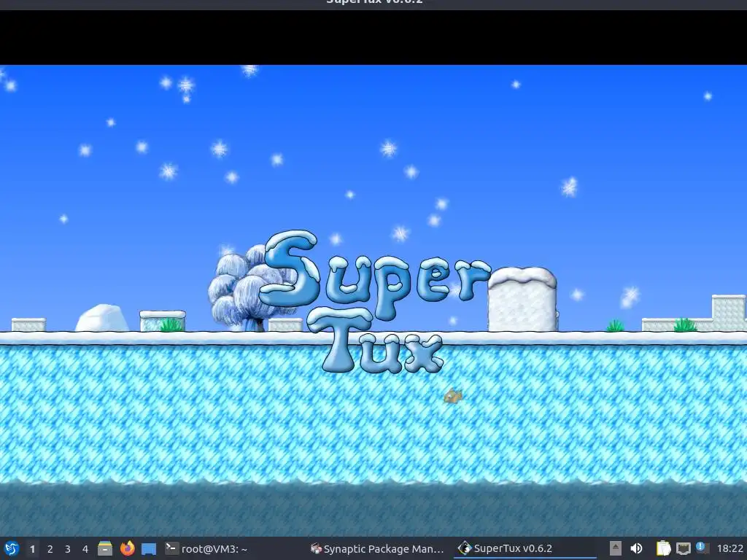
Task: Click the small fish in the ice
Action: [452, 396]
